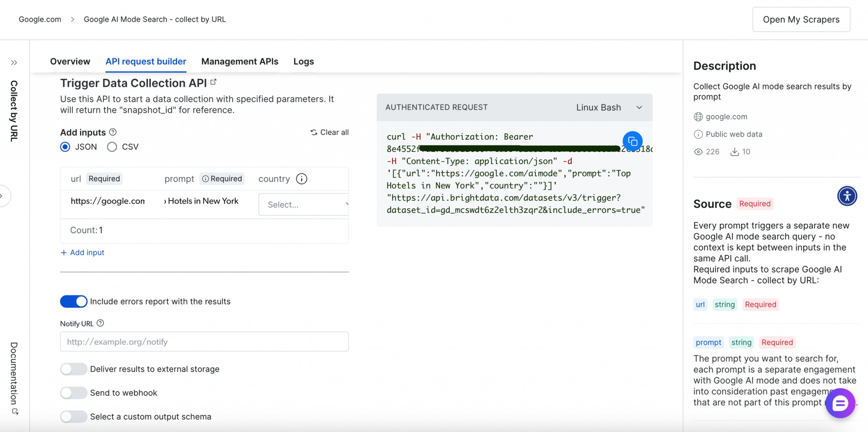Copy the authenticated curl request

[x=632, y=141]
